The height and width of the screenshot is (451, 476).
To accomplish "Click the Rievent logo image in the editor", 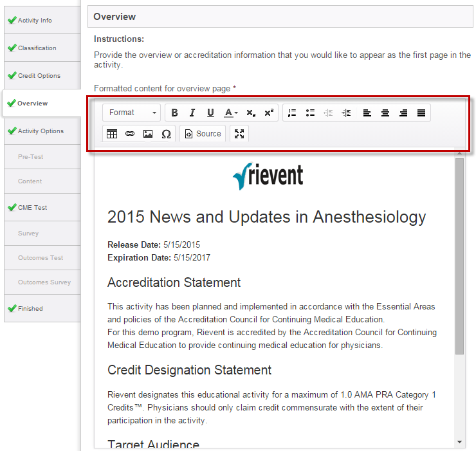I will click(268, 176).
